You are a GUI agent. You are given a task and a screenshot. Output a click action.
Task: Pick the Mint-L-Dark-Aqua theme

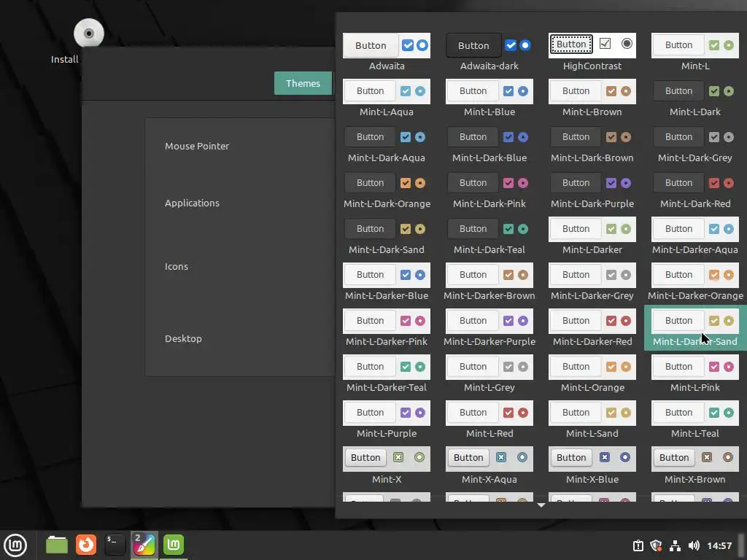387,144
